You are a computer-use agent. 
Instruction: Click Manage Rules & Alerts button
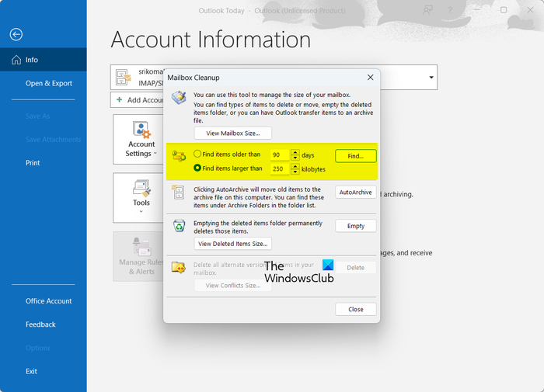point(138,256)
